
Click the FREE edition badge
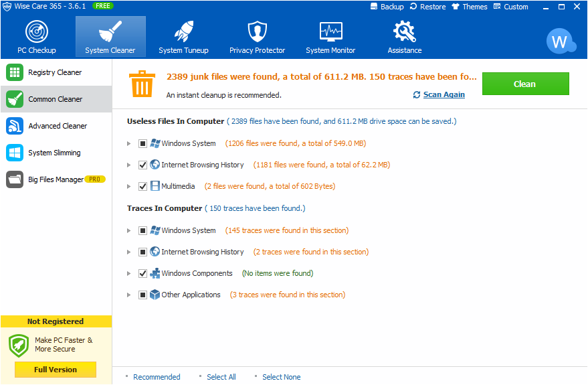pos(103,6)
